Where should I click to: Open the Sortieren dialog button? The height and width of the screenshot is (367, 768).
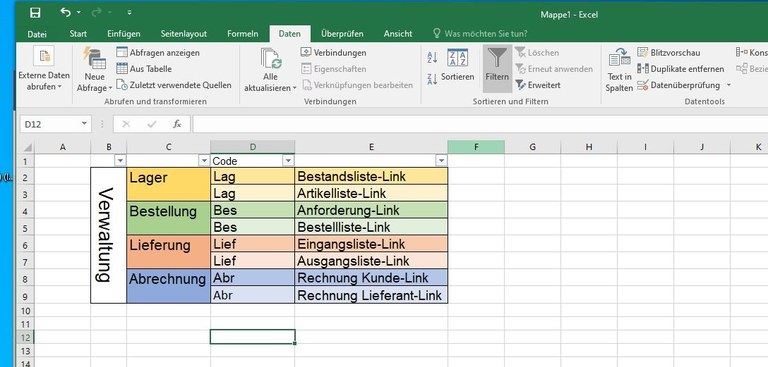pyautogui.click(x=457, y=65)
